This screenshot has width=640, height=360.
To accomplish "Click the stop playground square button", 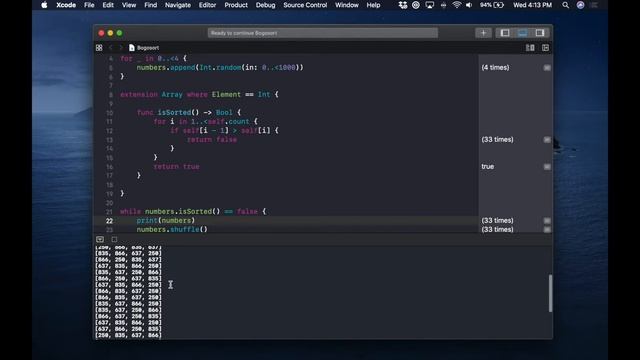I will [x=114, y=239].
